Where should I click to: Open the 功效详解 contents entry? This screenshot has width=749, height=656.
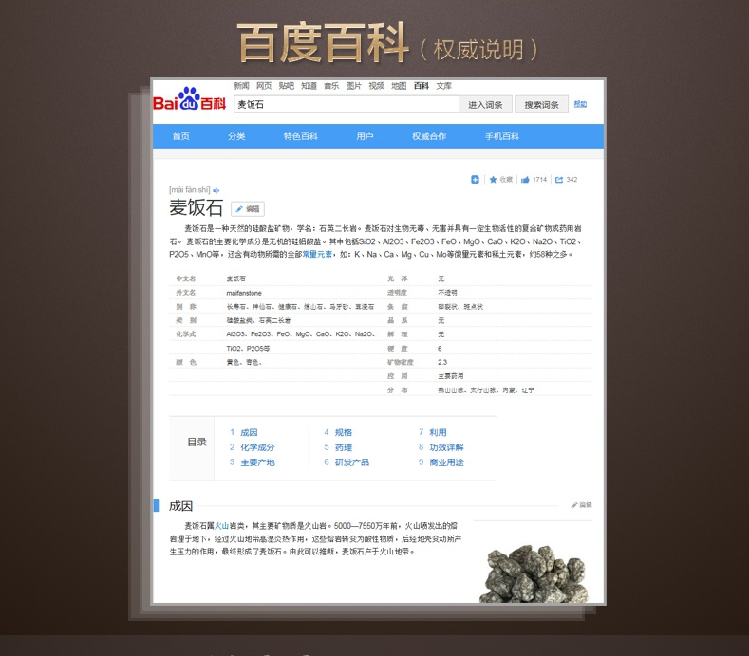[x=445, y=447]
